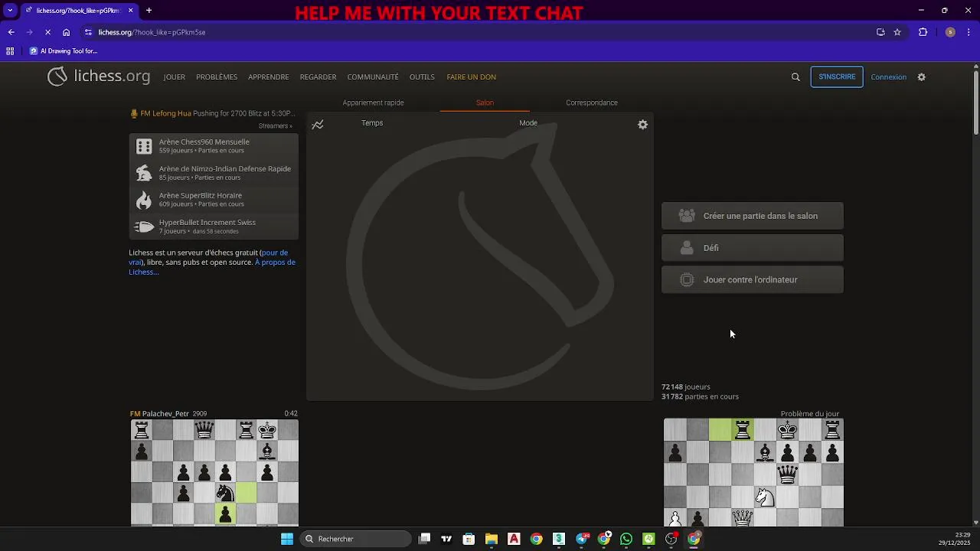Open FM Palachev_Petr featured game board
The width and height of the screenshot is (980, 551).
click(x=214, y=473)
